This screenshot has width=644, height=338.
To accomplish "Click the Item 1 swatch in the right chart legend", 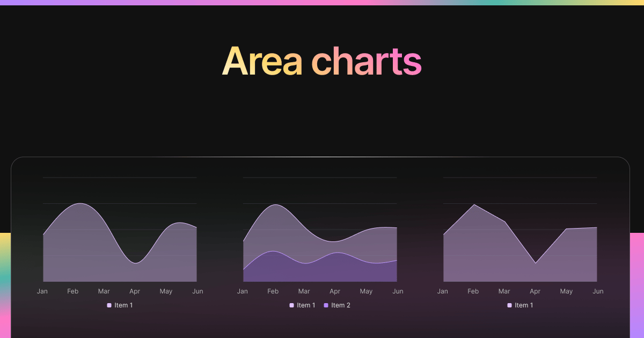I will [509, 305].
